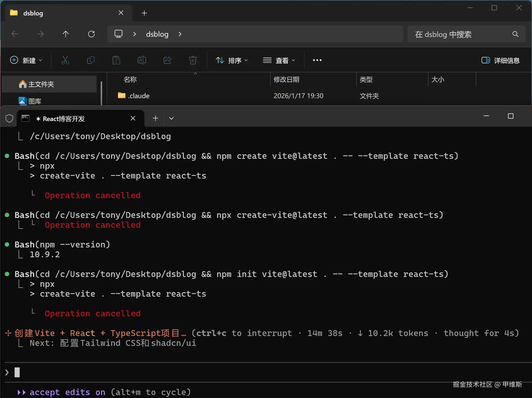Click the Paste clipboard icon
Screen dimensions: 532x398
click(x=116, y=60)
